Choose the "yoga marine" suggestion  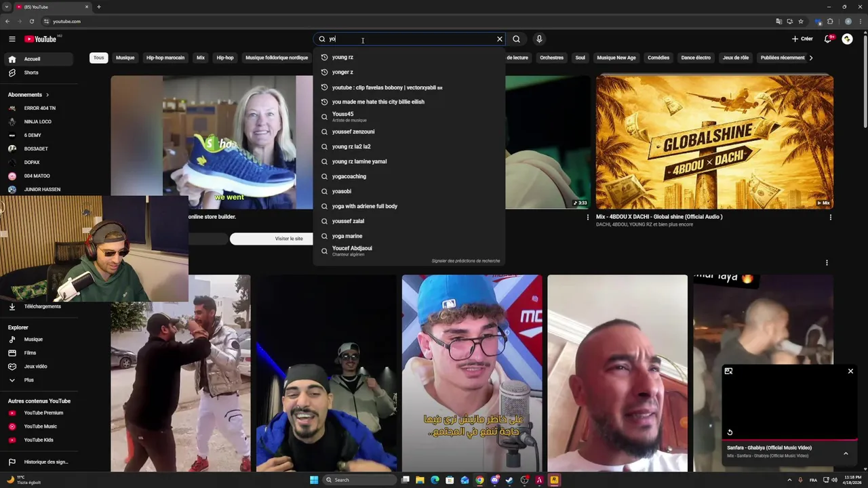pyautogui.click(x=409, y=236)
